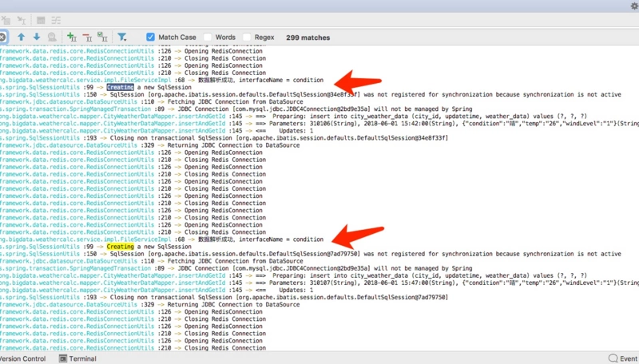Click the second grayed cursor icon in top toolbar

click(22, 20)
